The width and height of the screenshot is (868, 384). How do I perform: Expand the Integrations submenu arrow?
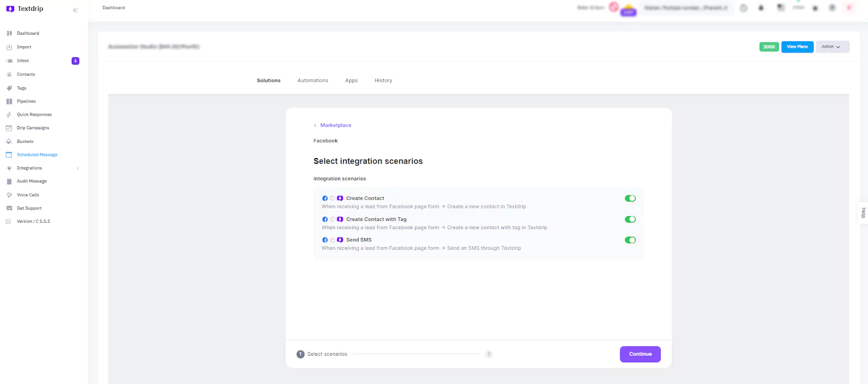click(x=78, y=168)
